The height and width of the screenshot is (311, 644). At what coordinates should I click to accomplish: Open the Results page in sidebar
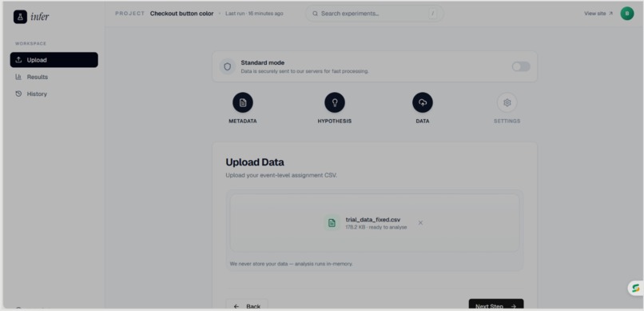[54, 77]
